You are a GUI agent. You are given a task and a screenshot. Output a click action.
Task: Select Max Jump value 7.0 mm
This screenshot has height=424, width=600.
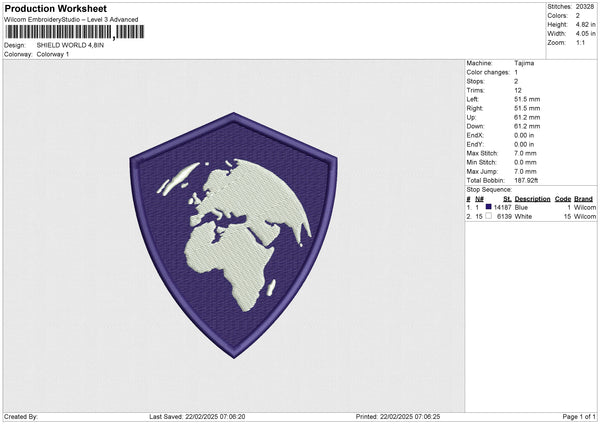coord(525,171)
